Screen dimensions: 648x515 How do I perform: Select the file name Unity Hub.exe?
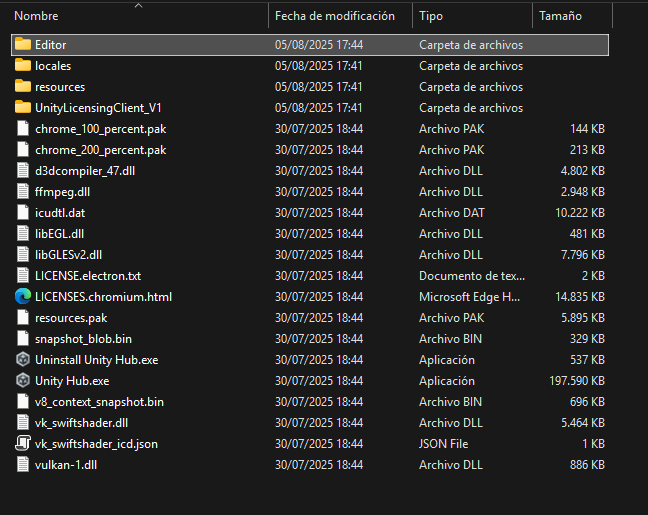click(72, 381)
